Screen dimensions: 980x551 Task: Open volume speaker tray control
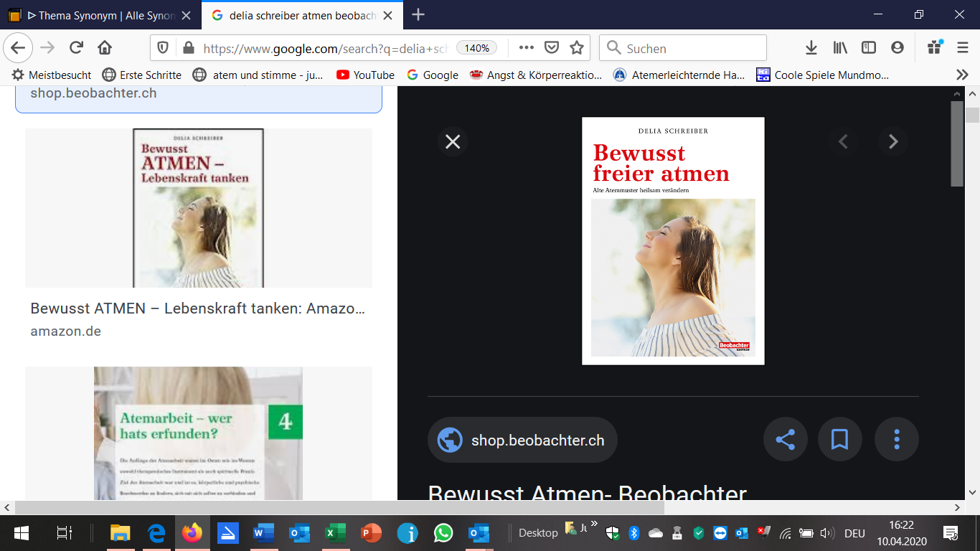[x=826, y=533]
